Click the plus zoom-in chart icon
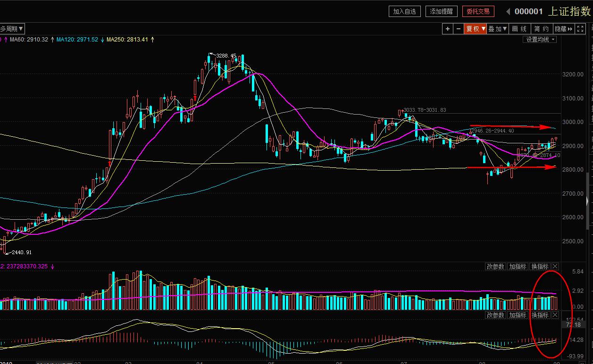 448,29
